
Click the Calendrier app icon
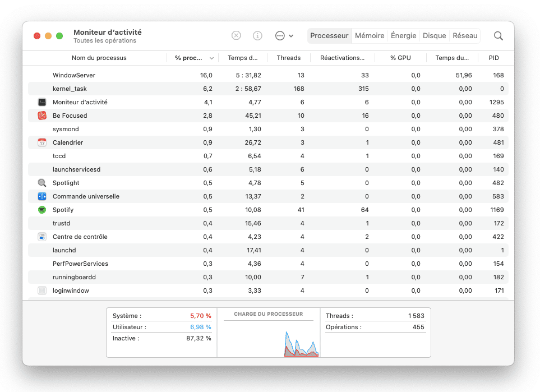[x=42, y=142]
